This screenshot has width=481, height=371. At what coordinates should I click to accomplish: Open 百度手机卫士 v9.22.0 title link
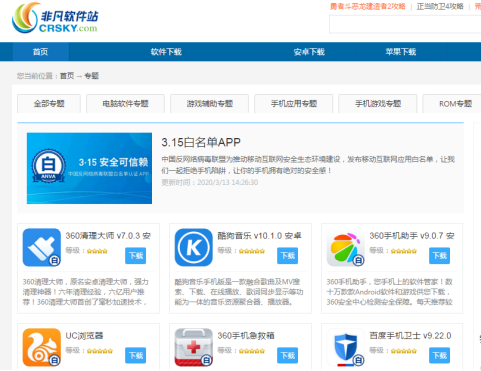[410, 335]
